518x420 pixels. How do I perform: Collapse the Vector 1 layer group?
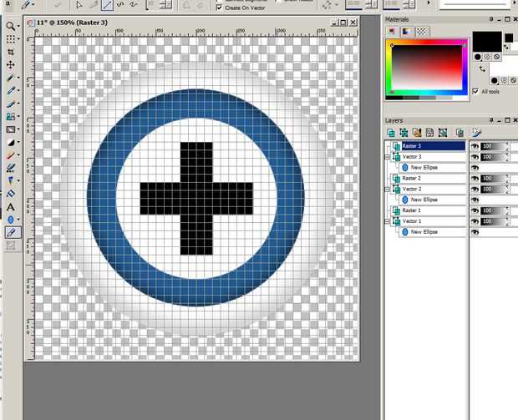pyautogui.click(x=387, y=221)
